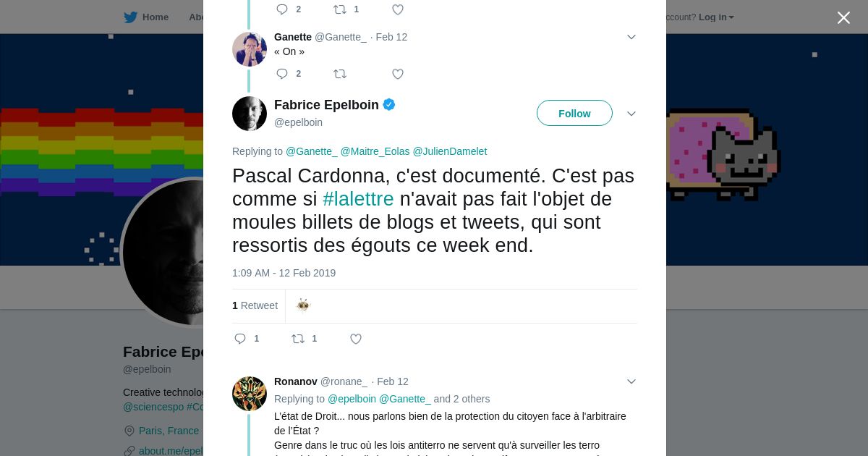Close the tweet overlay with X

coord(843,17)
